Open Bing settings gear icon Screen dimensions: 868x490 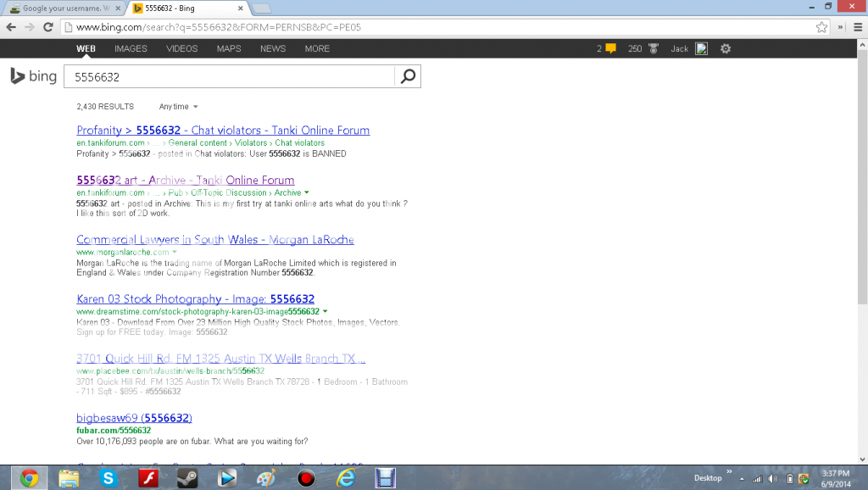(725, 49)
